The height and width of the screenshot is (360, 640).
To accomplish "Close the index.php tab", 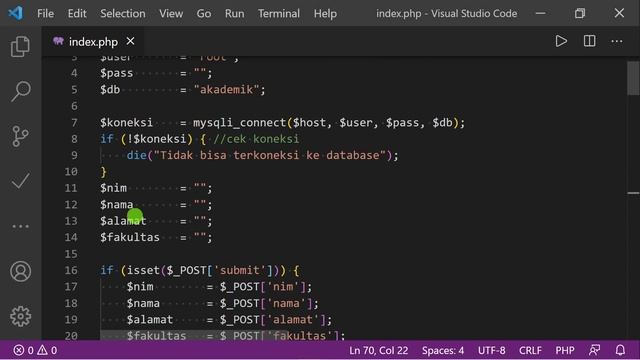I will tap(130, 41).
